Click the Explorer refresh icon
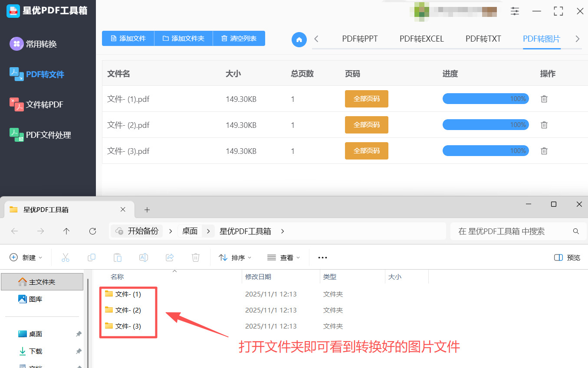Image resolution: width=588 pixels, height=368 pixels. (92, 231)
